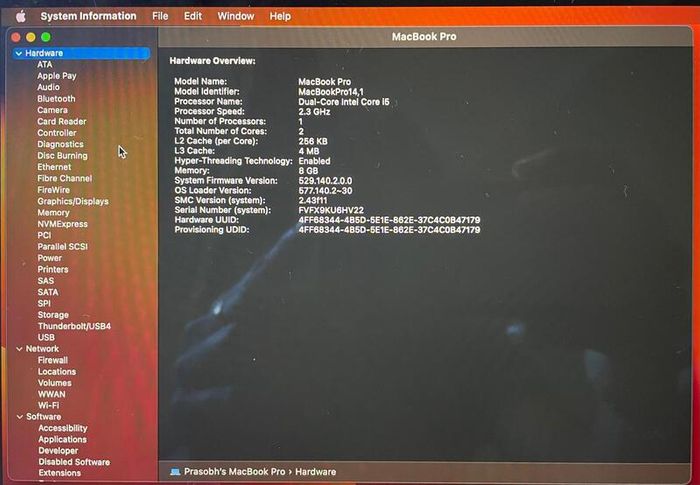Click the laptop icon in path bar

click(175, 472)
